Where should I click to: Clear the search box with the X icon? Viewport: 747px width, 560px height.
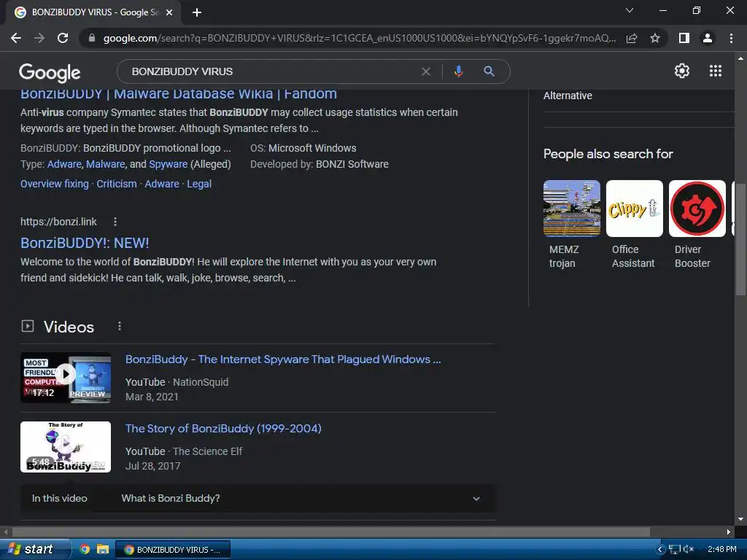coord(426,71)
